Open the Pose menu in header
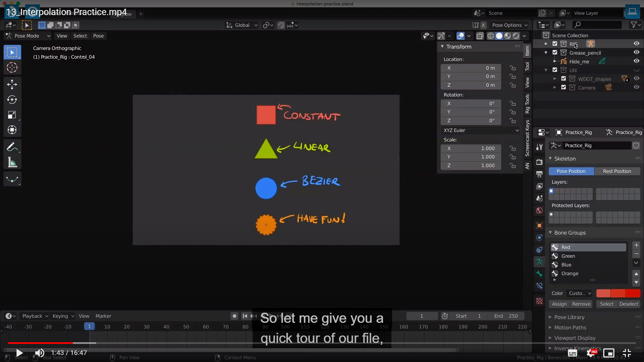 (x=98, y=36)
